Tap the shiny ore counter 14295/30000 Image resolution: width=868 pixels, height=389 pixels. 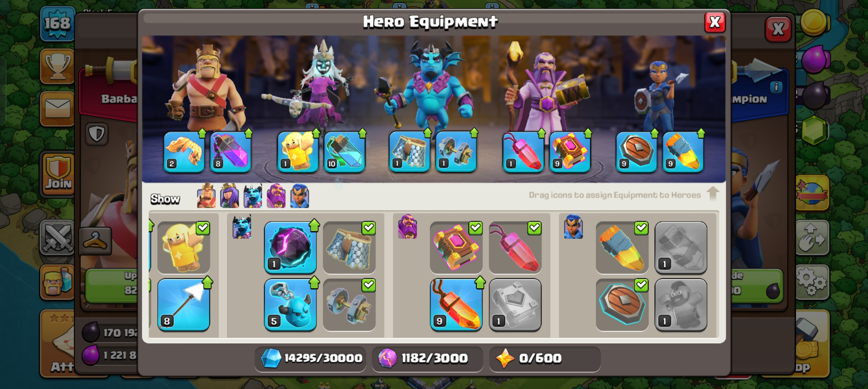311,358
